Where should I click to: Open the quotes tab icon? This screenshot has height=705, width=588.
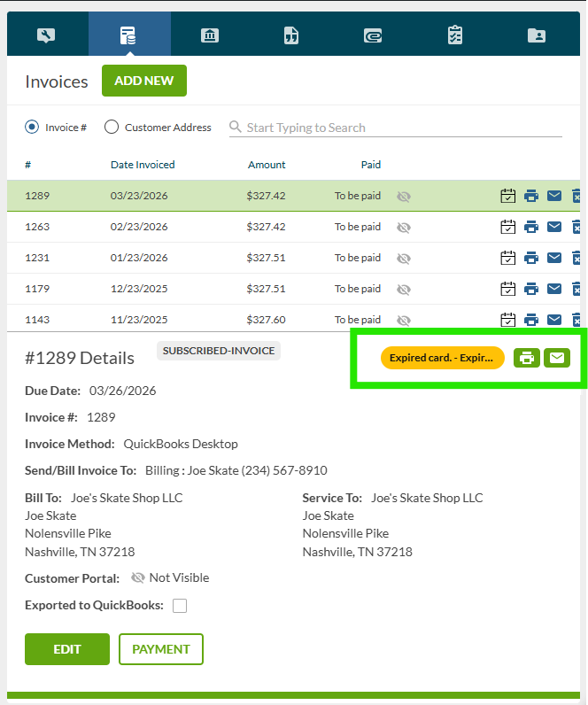(x=290, y=35)
